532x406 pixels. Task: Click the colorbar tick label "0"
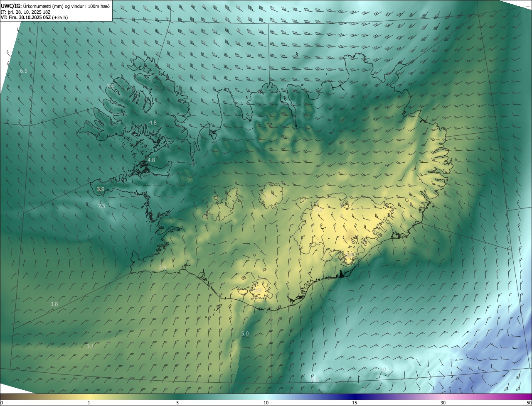[x=2, y=403]
